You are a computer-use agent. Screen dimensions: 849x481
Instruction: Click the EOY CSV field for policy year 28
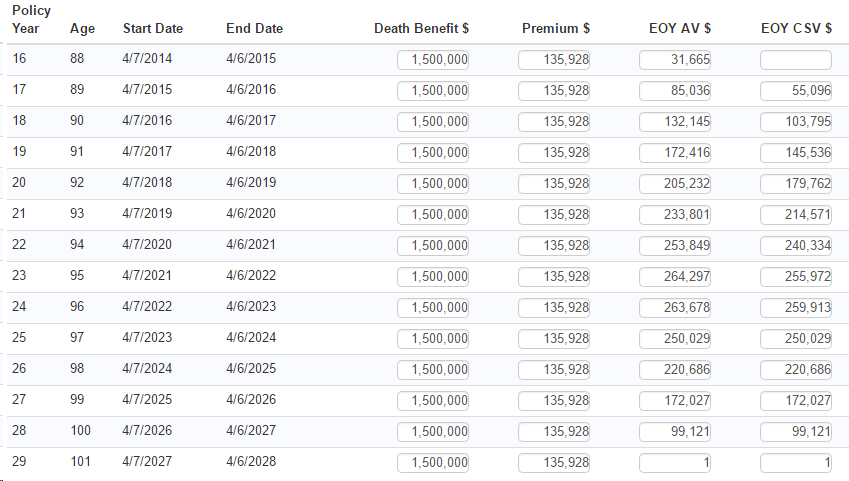tap(796, 432)
